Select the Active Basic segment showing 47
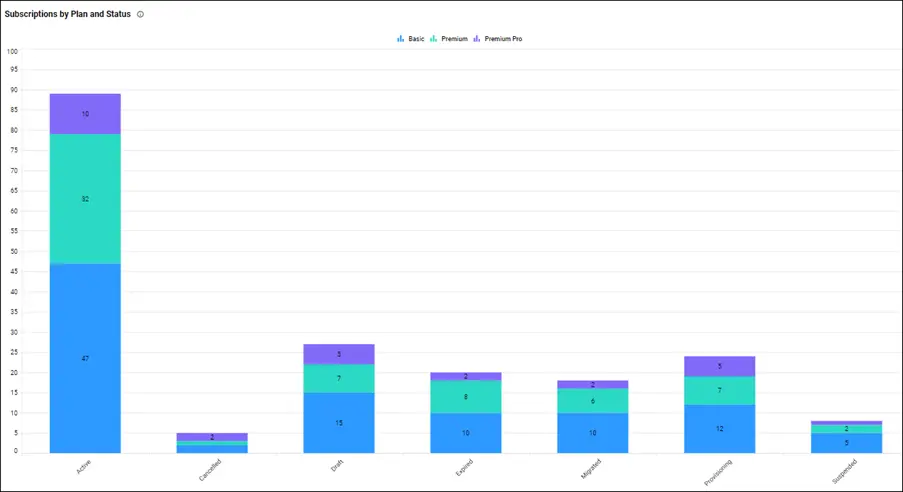This screenshot has width=903, height=492. point(85,358)
